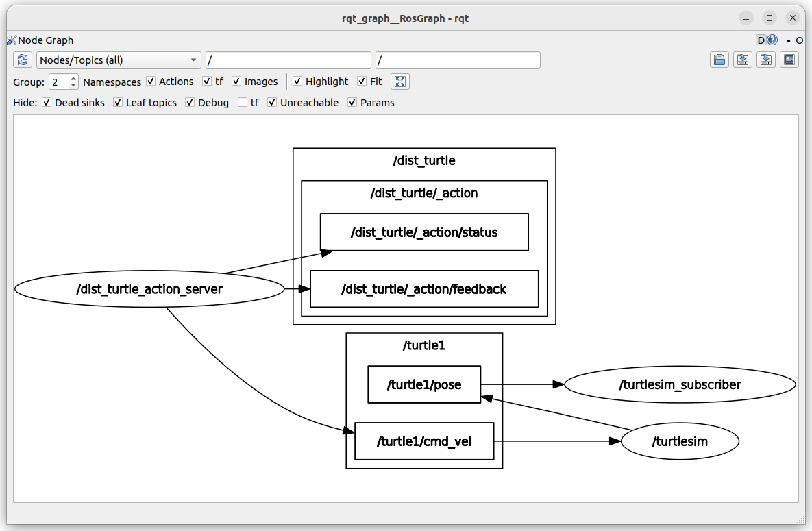Save the graph as an image
This screenshot has height=531, width=812.
(789, 60)
